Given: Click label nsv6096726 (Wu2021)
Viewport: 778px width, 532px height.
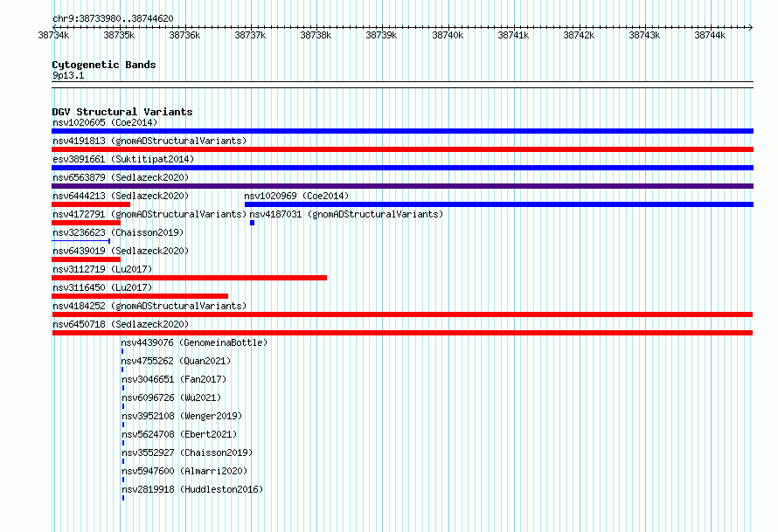Looking at the screenshot, I should 171,397.
